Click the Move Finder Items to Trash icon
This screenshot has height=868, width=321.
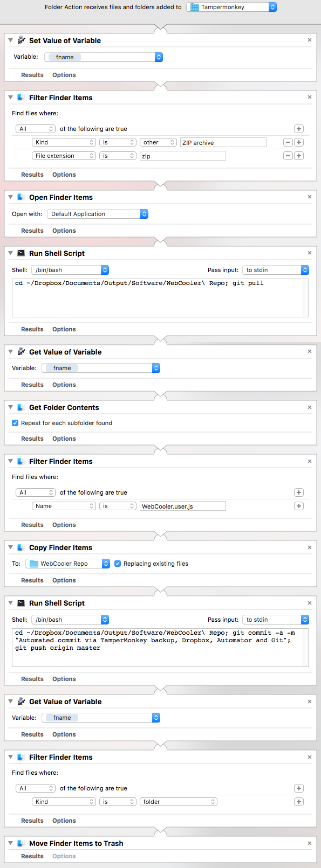pos(21,843)
